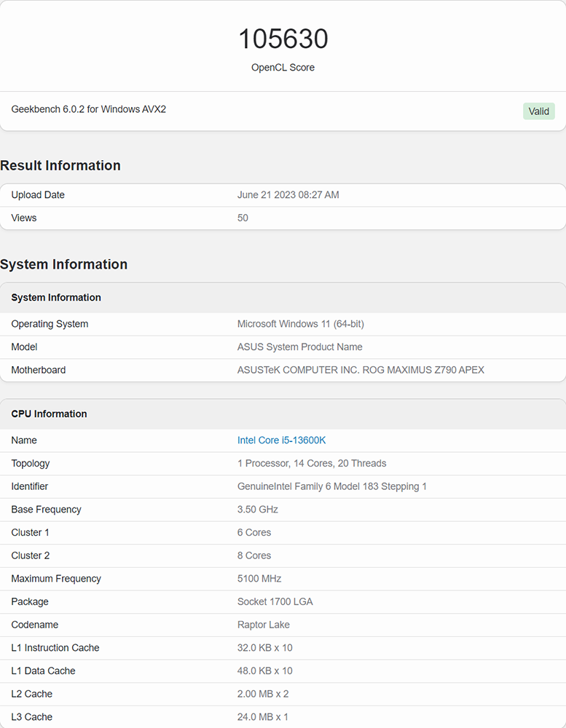The width and height of the screenshot is (566, 728).
Task: Click the Geekbench 6.0.2 version text
Action: (x=89, y=109)
